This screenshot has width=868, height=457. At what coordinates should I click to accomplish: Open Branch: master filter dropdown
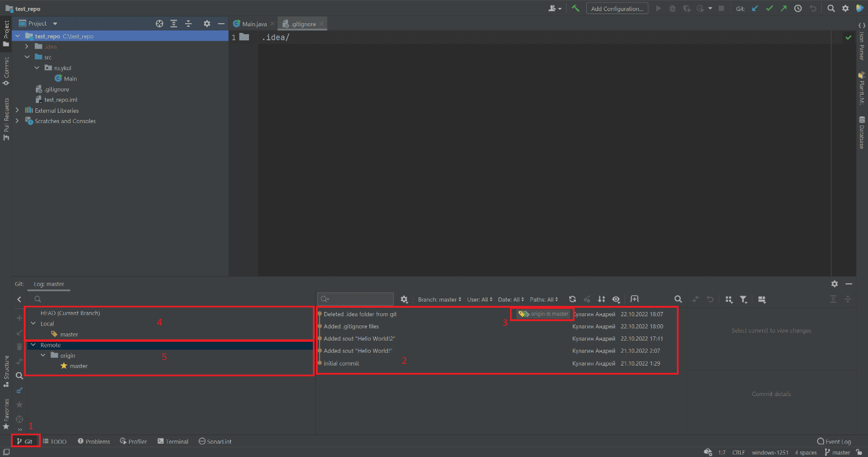click(439, 300)
